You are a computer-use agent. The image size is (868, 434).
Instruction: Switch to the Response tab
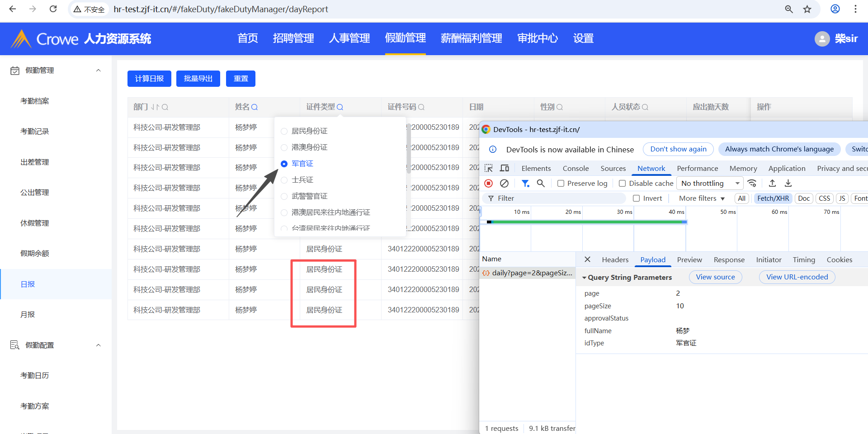tap(729, 259)
